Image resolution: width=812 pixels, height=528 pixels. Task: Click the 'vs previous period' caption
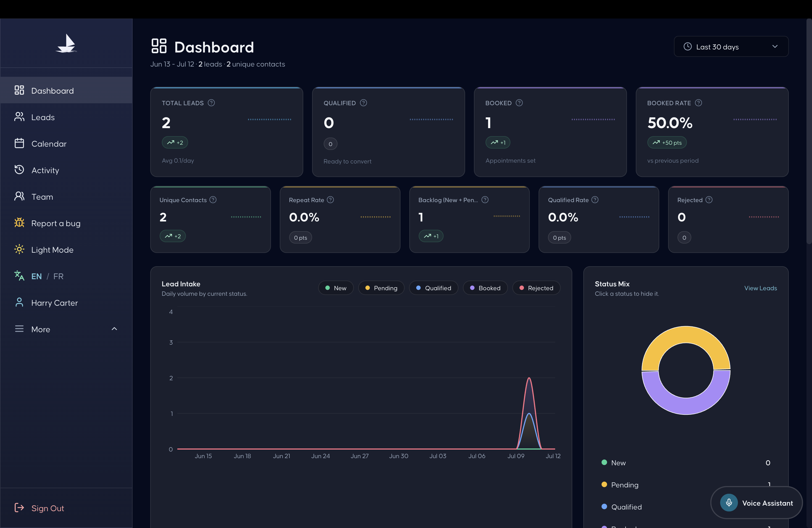[673, 160]
